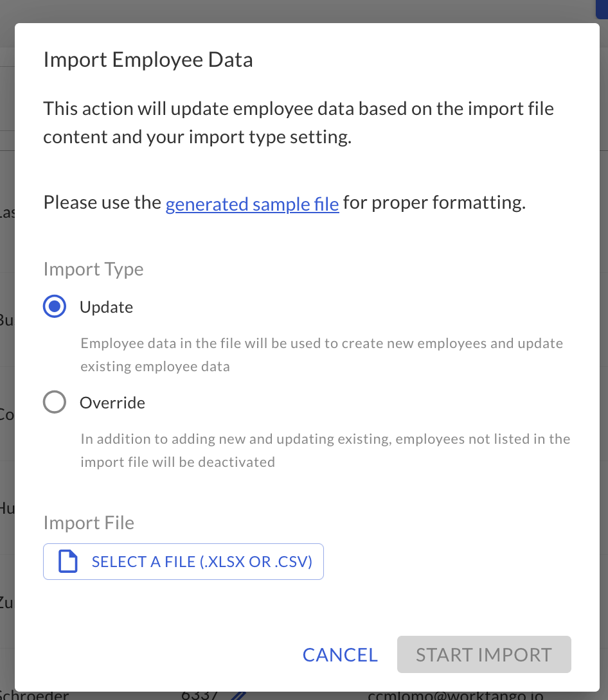Click the intro paragraph about updating employee data
The width and height of the screenshot is (608, 700).
coord(298,123)
